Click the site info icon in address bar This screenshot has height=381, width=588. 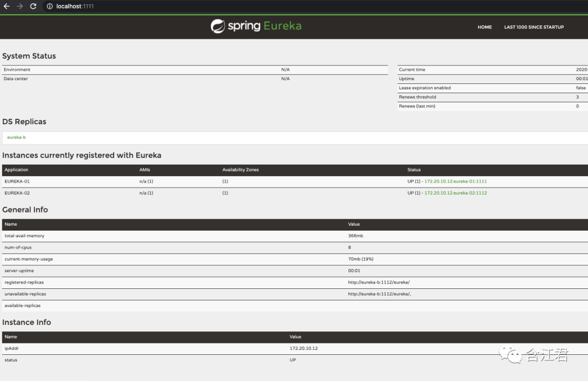50,7
